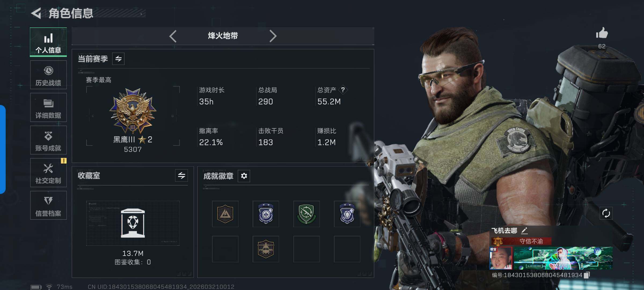Edit the nickname 飞机去哪 with pencil icon
The width and height of the screenshot is (644, 290).
pos(524,230)
